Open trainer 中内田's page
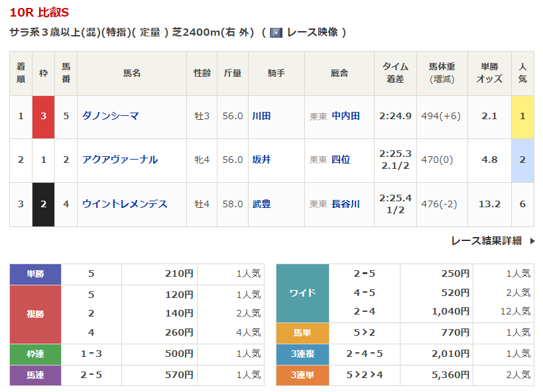543x392 pixels. [x=345, y=116]
